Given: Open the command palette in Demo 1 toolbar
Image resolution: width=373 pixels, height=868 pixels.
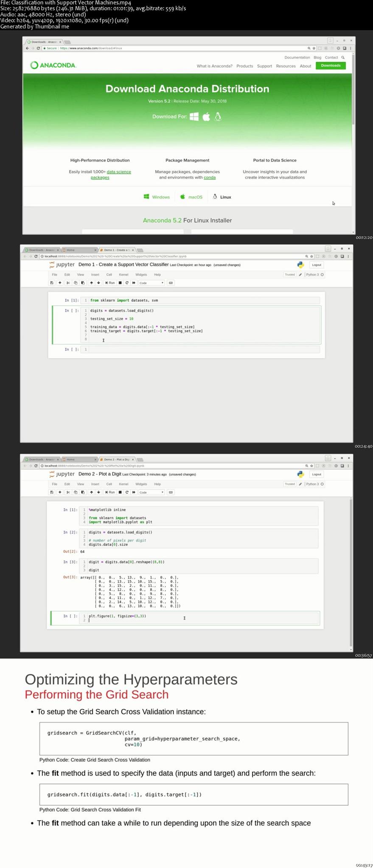Looking at the screenshot, I should tap(171, 283).
